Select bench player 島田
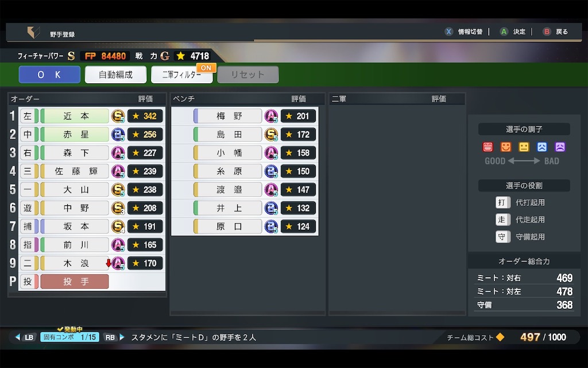The image size is (588, 368). (x=227, y=135)
